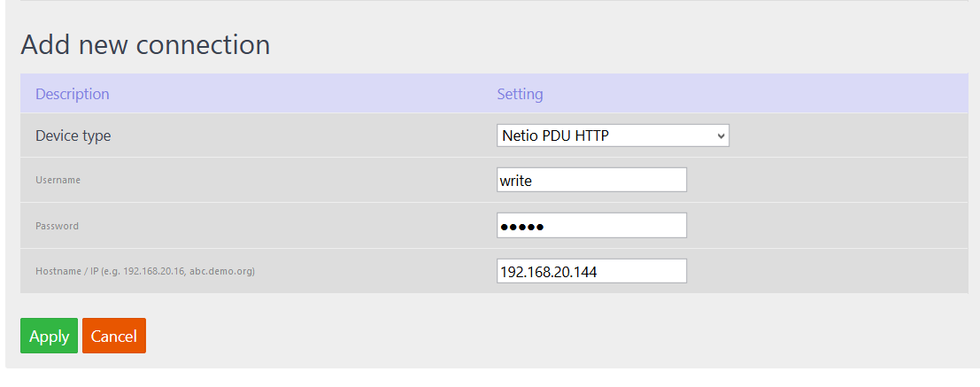Click the Password row label

57,226
